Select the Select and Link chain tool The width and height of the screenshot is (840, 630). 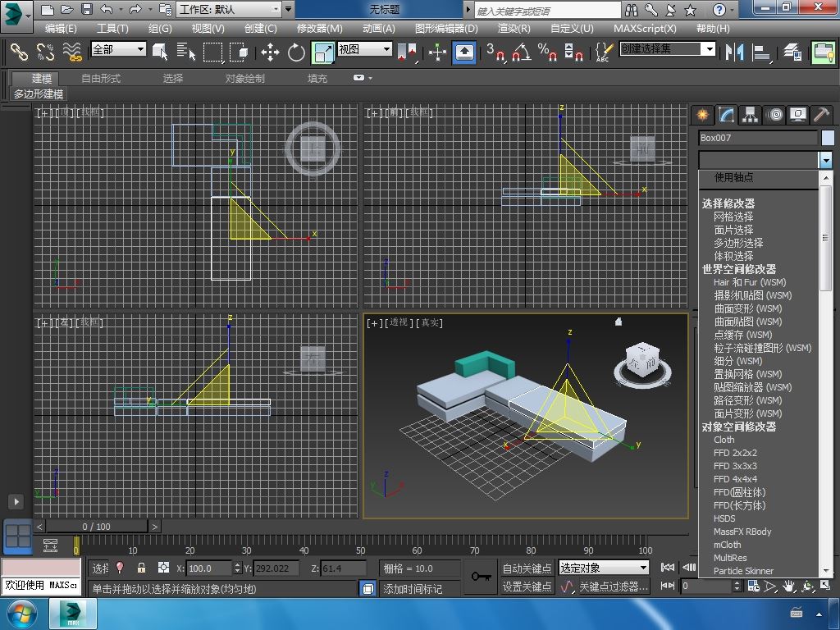coord(19,52)
